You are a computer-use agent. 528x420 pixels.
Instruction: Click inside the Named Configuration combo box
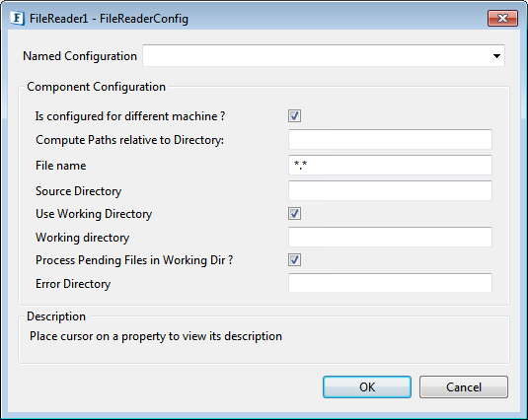pyautogui.click(x=324, y=56)
